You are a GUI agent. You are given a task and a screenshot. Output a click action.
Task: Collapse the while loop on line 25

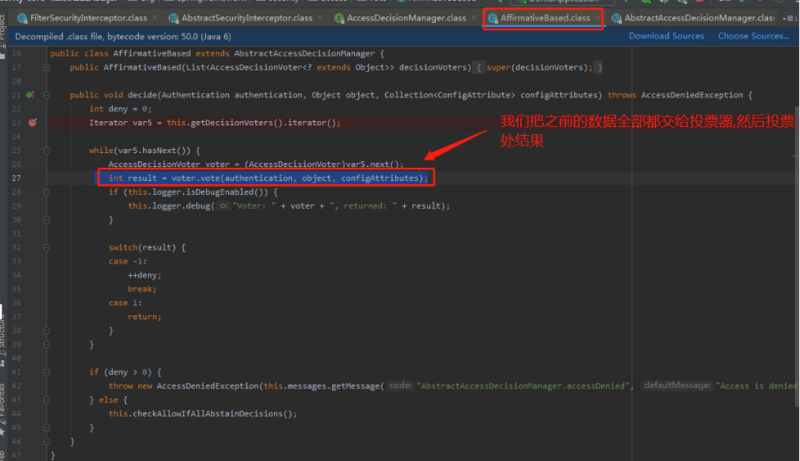46,150
